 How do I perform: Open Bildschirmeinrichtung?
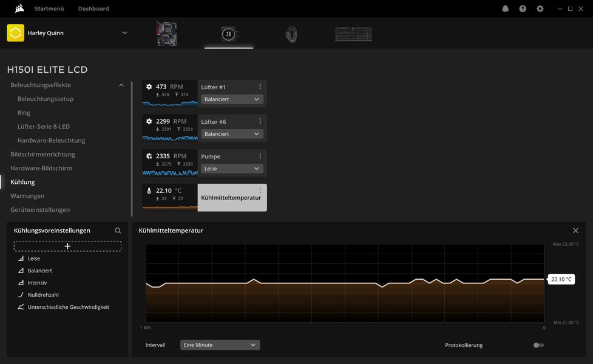42,154
